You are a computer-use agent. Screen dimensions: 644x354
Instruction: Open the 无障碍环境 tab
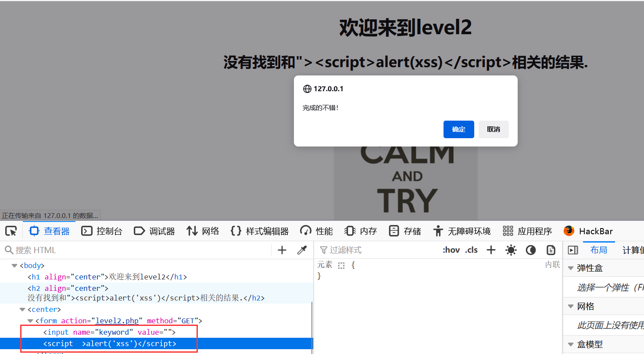tap(462, 231)
